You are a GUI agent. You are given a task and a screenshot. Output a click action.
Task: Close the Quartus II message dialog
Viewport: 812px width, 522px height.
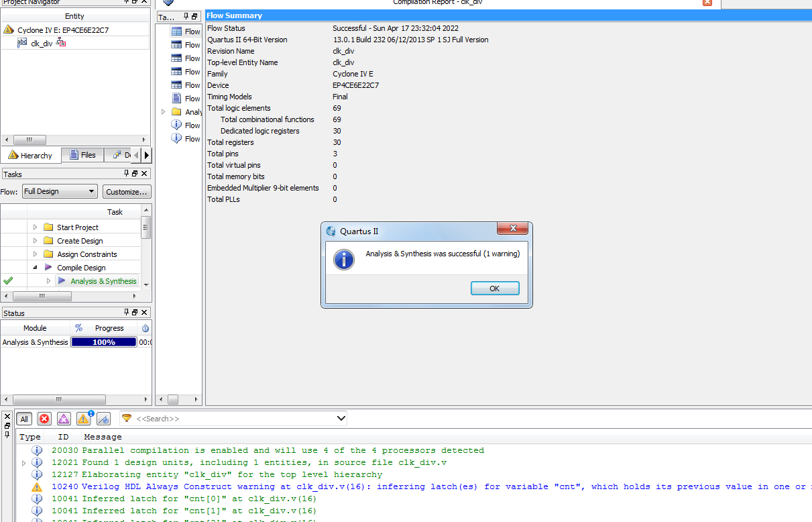514,229
